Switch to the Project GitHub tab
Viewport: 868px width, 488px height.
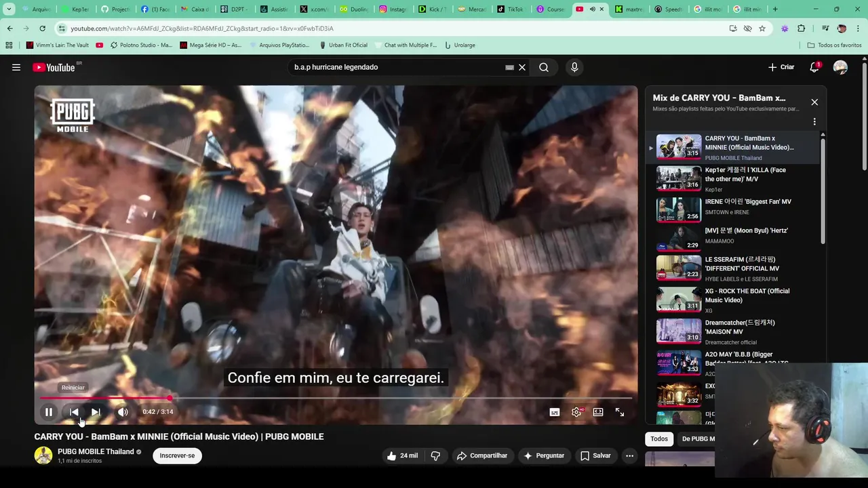pyautogui.click(x=115, y=9)
